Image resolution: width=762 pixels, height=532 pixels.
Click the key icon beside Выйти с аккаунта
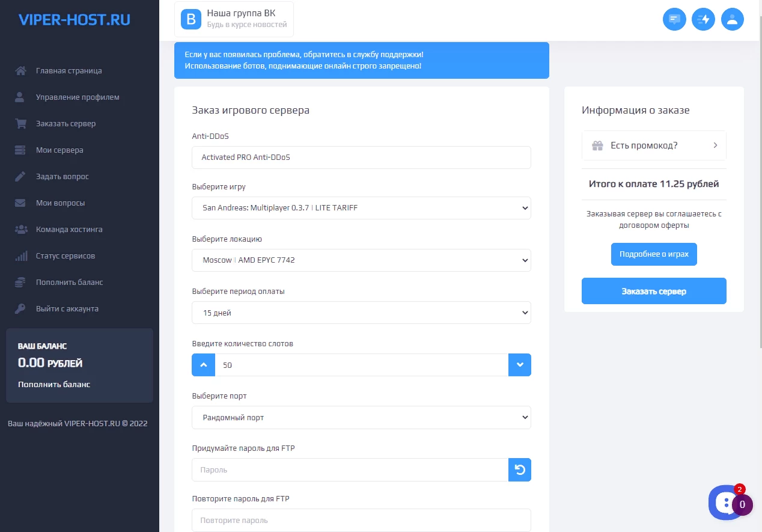20,309
